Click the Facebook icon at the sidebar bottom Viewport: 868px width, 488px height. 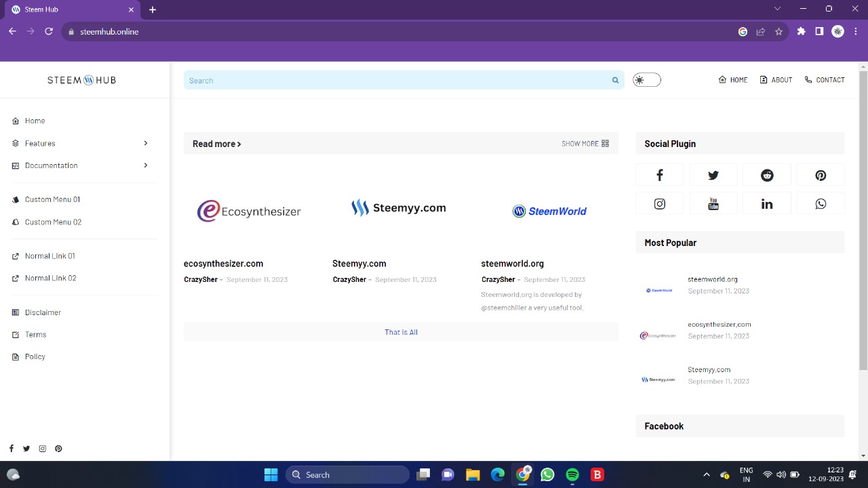[11, 449]
